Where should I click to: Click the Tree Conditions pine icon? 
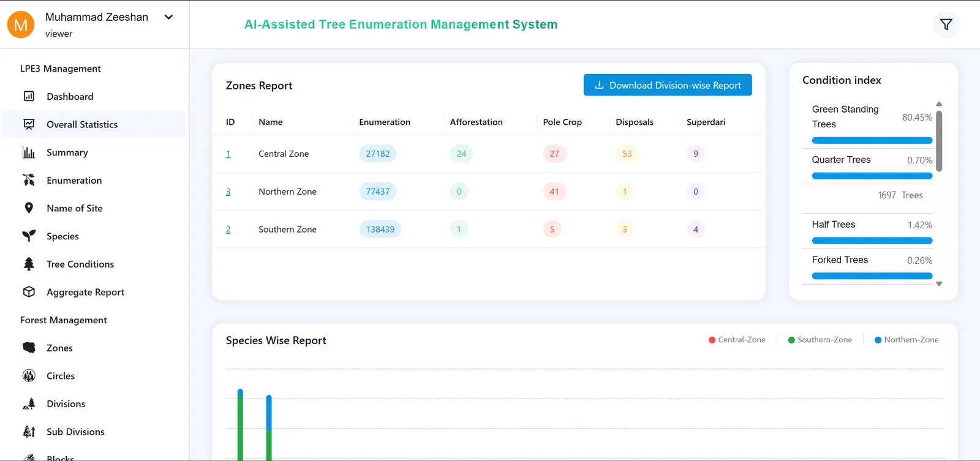pyautogui.click(x=29, y=264)
